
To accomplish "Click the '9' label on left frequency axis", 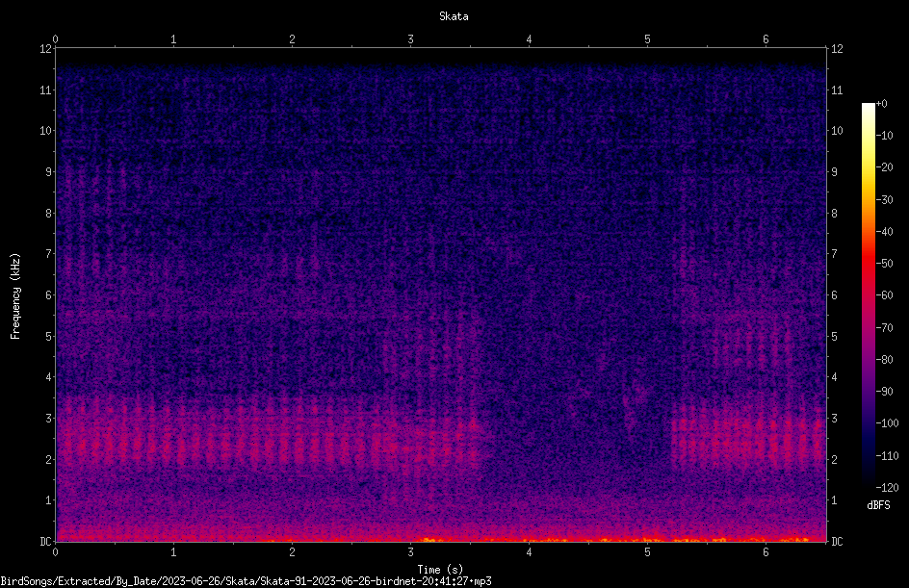I will [x=49, y=171].
